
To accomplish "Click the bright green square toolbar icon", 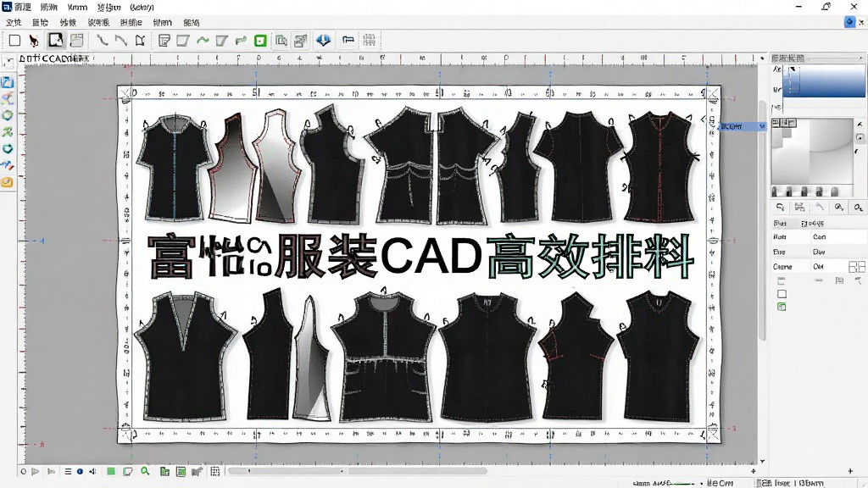I will pyautogui.click(x=260, y=41).
